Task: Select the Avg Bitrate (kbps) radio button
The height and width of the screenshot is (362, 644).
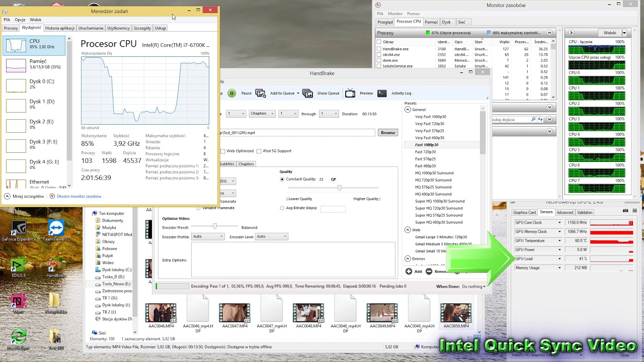Action: (282, 208)
